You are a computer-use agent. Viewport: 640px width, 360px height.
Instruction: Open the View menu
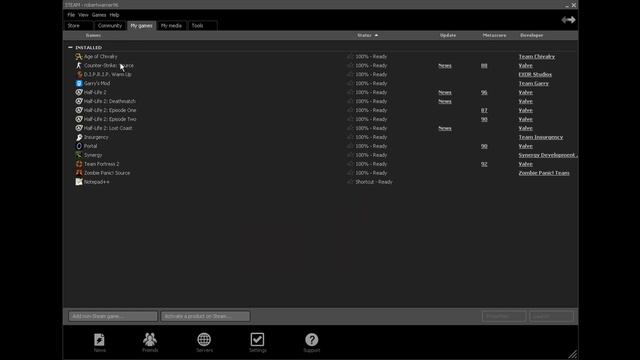[83, 15]
